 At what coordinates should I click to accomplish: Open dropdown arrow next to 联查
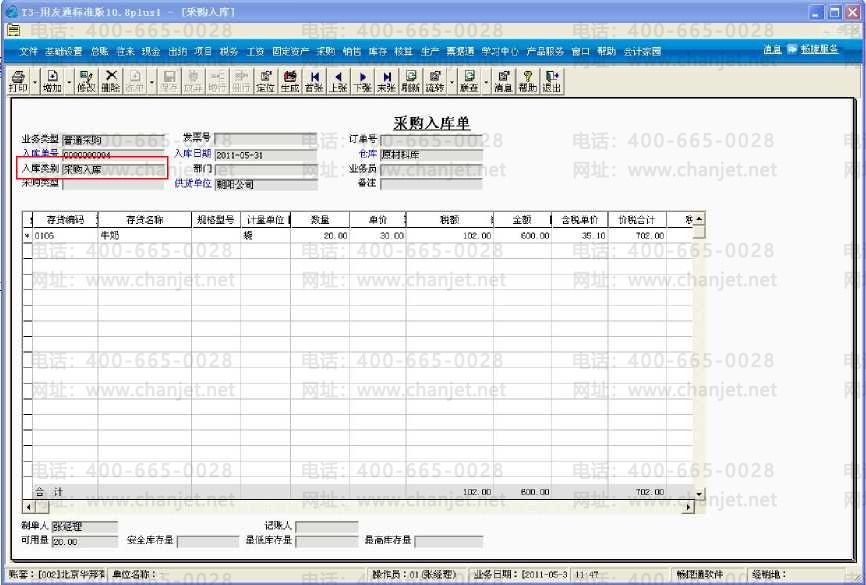485,82
